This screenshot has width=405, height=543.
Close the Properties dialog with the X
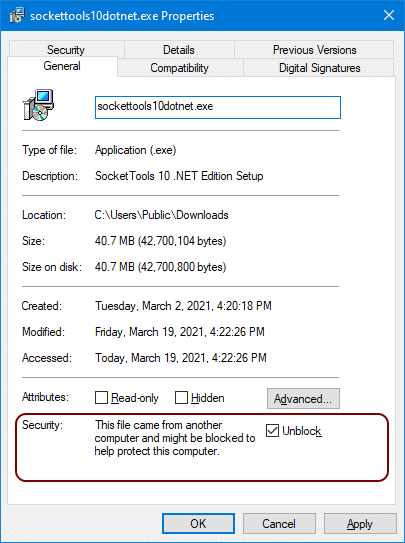point(389,15)
